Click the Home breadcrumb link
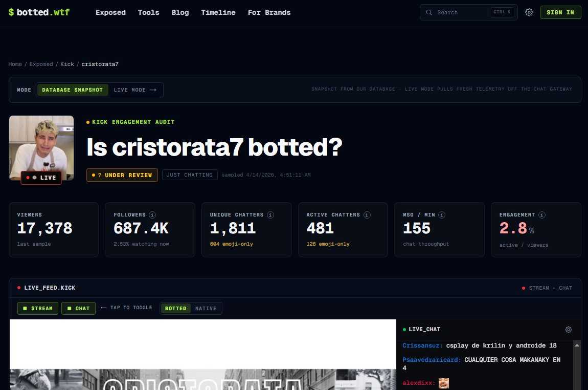Image resolution: width=588 pixels, height=390 pixels. (x=15, y=64)
